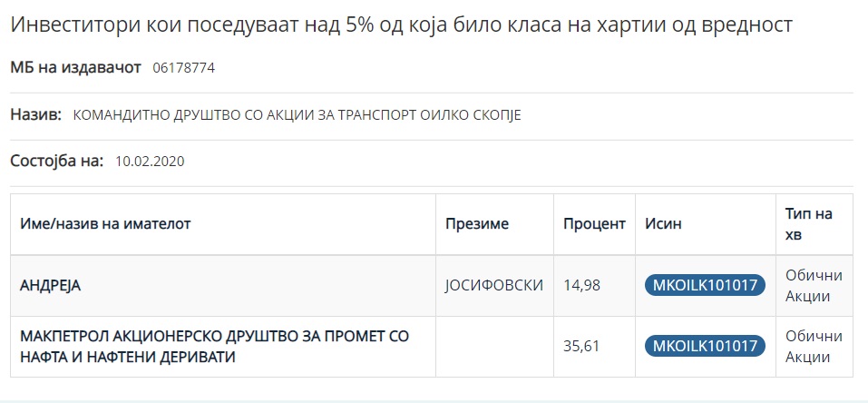Viewport: 868px width, 403px height.
Task: Click the Презиме column header
Action: (x=477, y=223)
